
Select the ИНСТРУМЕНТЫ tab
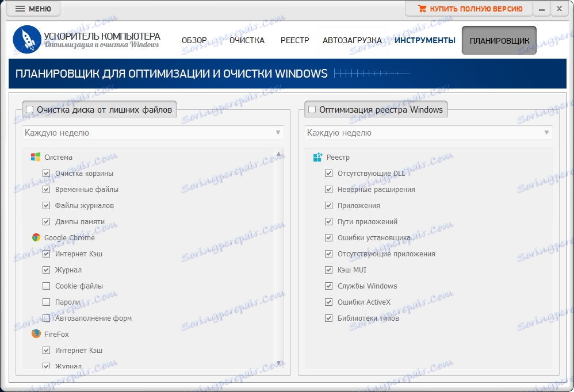pos(425,41)
